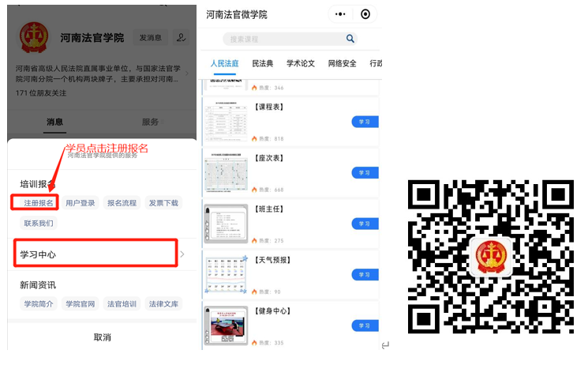The height and width of the screenshot is (365, 588).
Task: Select the 人民法庭 category tab
Action: click(224, 63)
